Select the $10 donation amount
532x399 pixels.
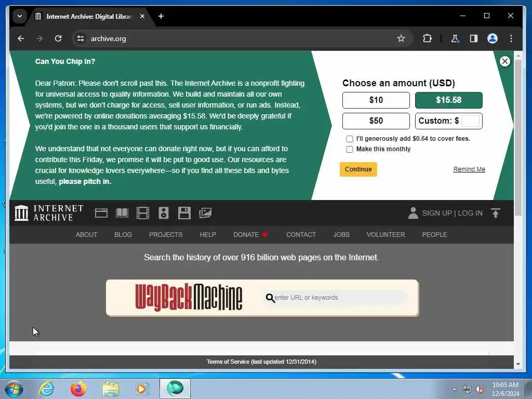point(376,100)
